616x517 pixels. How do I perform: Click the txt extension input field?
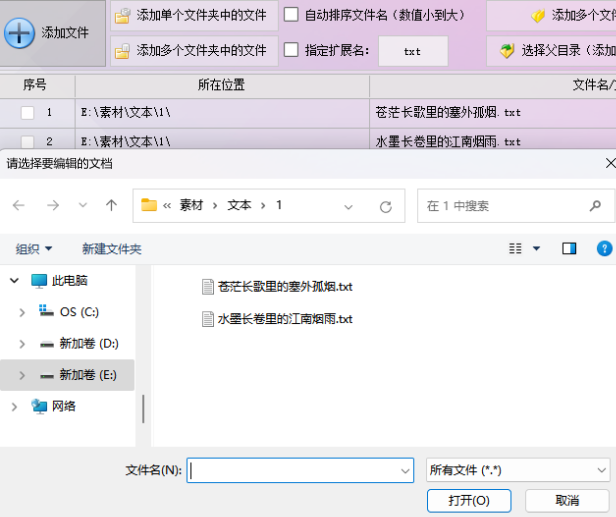tap(413, 51)
